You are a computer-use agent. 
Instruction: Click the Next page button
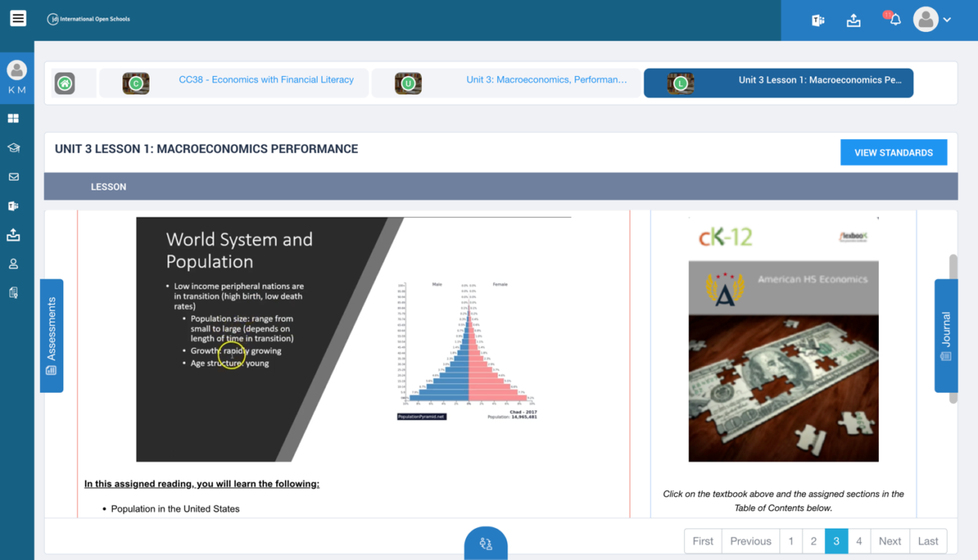click(x=889, y=541)
